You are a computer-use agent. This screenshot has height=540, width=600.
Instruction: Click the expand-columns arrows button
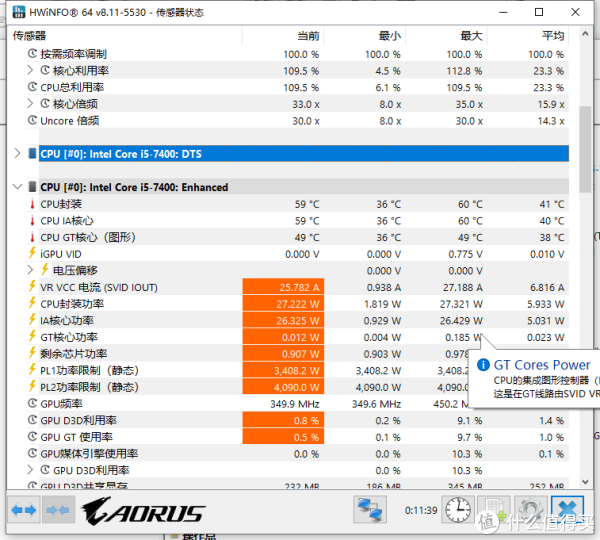[x=24, y=510]
